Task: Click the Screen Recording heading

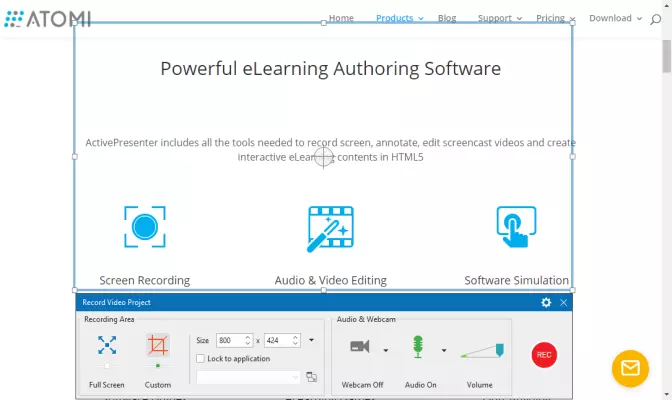Action: pyautogui.click(x=145, y=280)
